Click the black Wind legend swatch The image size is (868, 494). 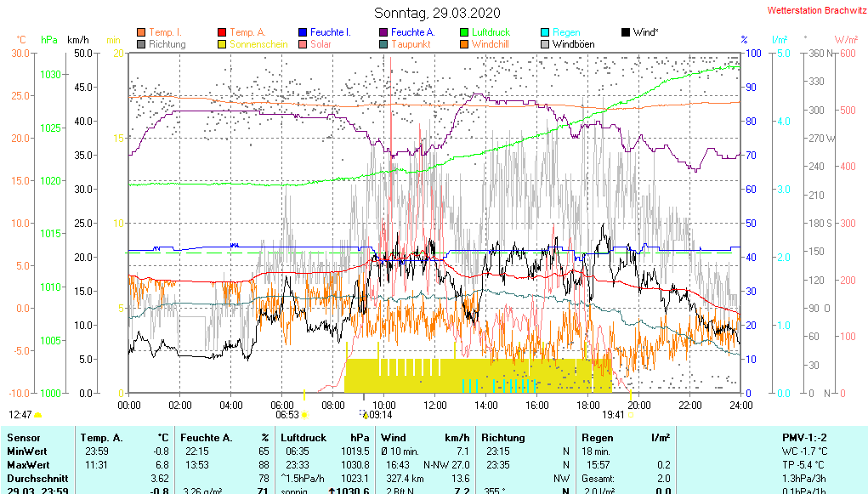click(x=626, y=32)
